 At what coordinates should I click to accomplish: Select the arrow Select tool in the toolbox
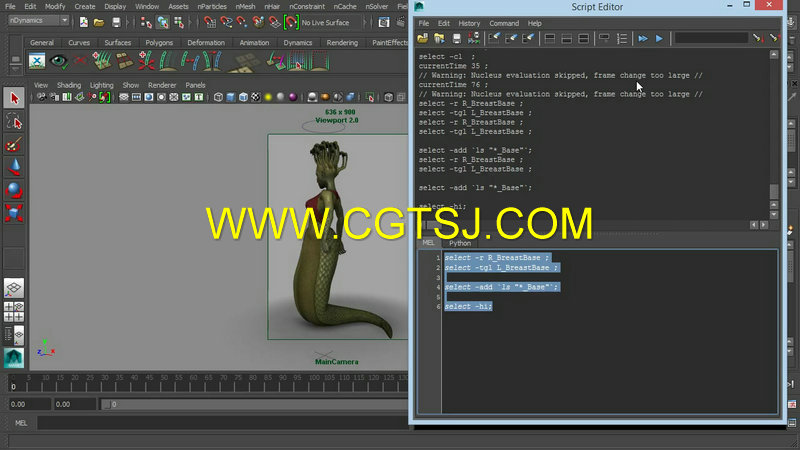point(14,97)
